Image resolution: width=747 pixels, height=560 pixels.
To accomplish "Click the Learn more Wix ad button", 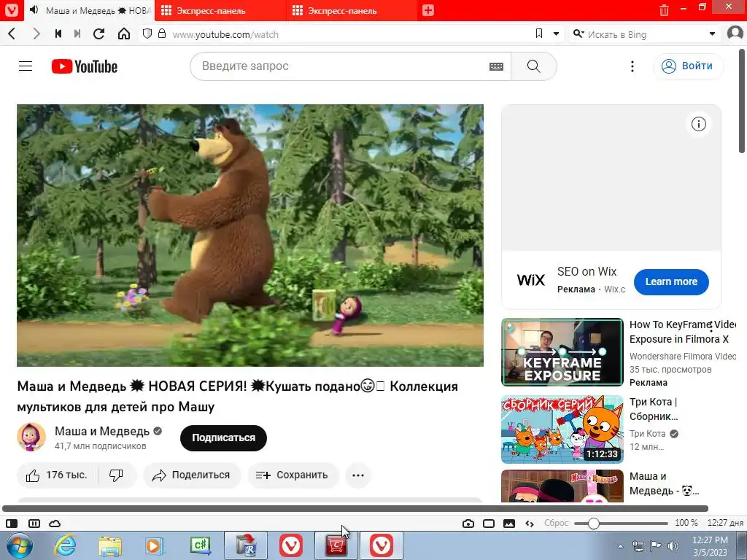I will (671, 281).
